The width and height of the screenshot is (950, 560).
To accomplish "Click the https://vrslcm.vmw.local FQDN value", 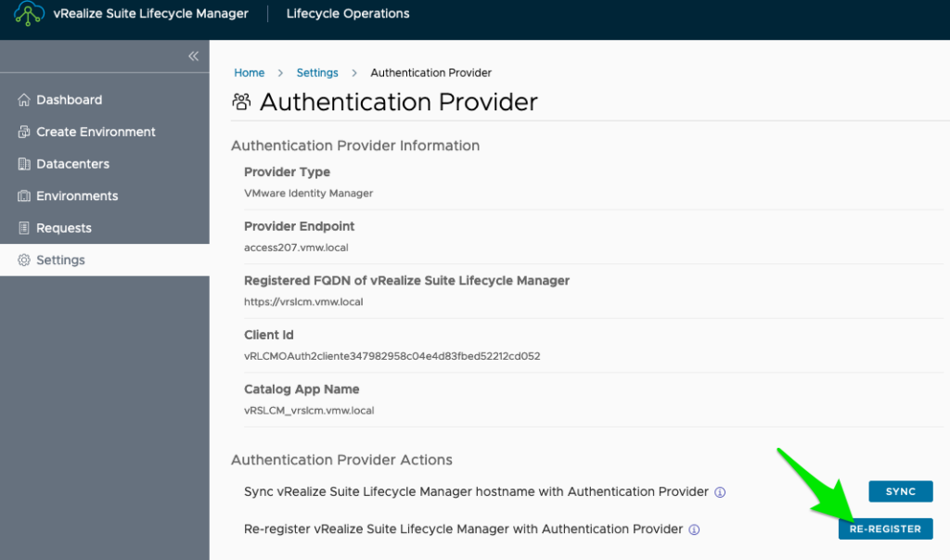I will pyautogui.click(x=303, y=301).
